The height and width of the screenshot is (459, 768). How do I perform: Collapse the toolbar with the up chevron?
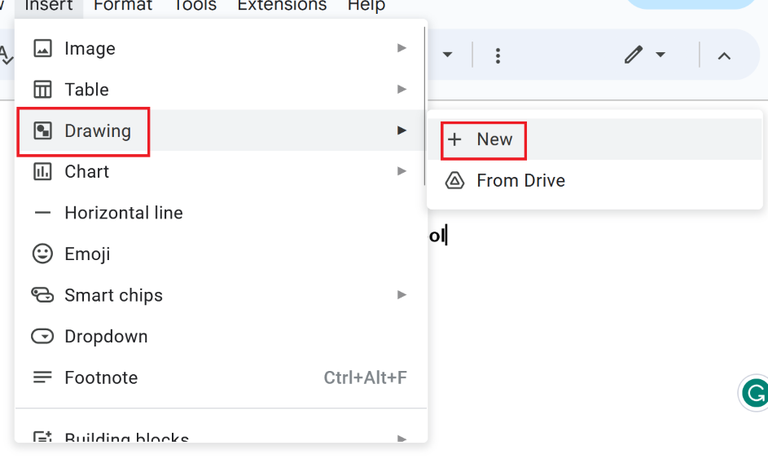click(724, 56)
